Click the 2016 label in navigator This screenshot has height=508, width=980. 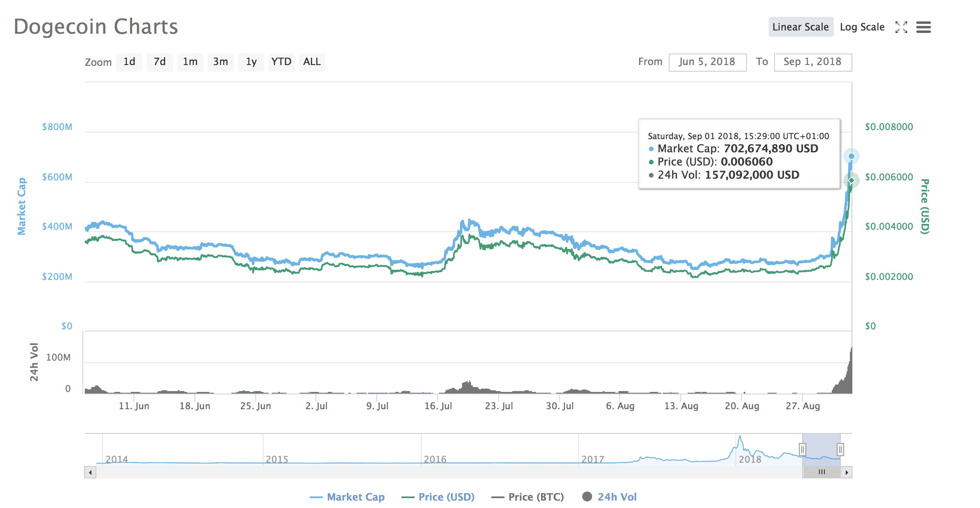coord(435,459)
